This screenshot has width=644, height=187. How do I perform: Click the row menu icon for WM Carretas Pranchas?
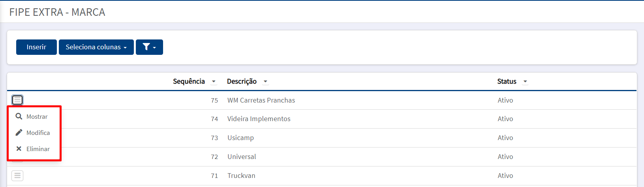[17, 100]
